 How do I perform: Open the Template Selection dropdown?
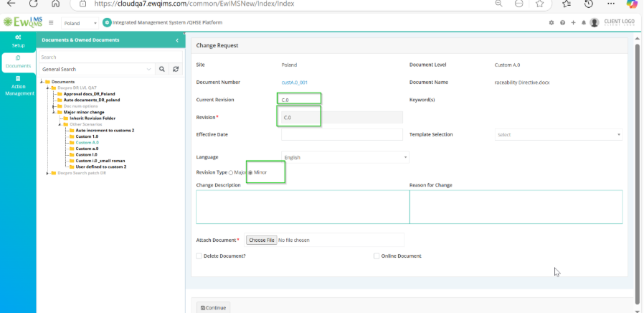click(559, 134)
